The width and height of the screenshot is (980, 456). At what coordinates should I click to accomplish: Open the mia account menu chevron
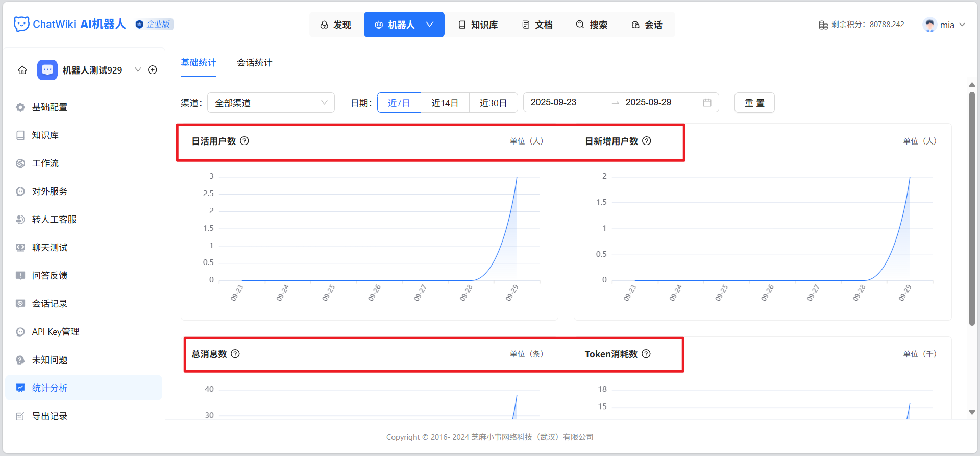(962, 25)
